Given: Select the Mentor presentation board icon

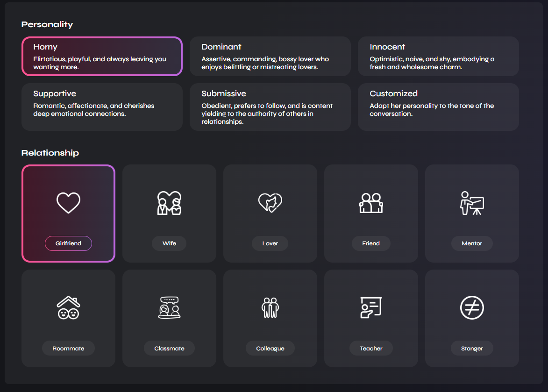Looking at the screenshot, I should [x=472, y=203].
